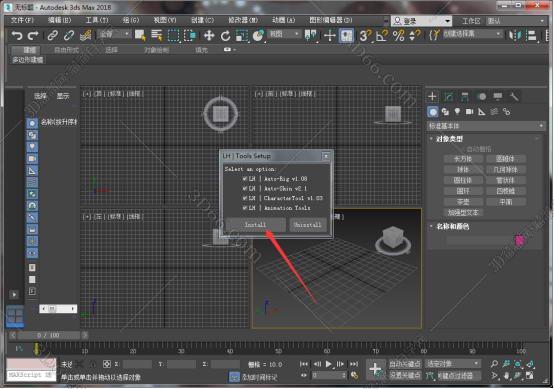
Task: Click the 平面 primitive button
Action: 506,202
